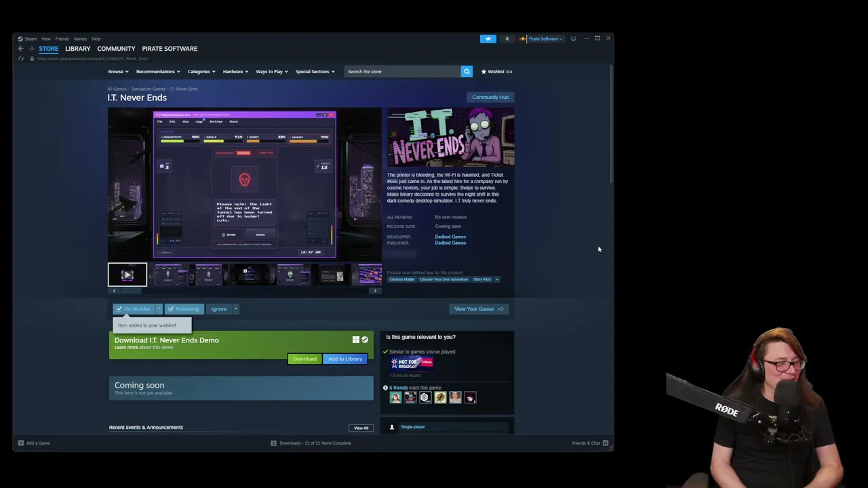Open the Special Sections dropdown
Screen dimensions: 868x488
(315, 71)
